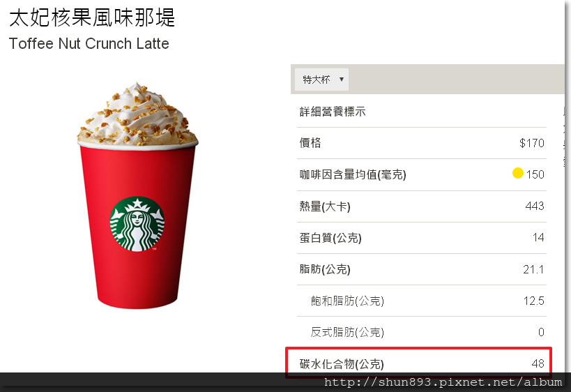The height and width of the screenshot is (392, 571).
Task: Click the caffeine value 150
Action: pos(535,174)
